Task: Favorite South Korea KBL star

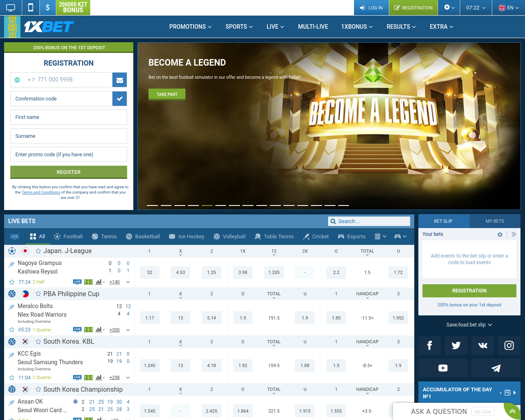Action: pos(38,342)
